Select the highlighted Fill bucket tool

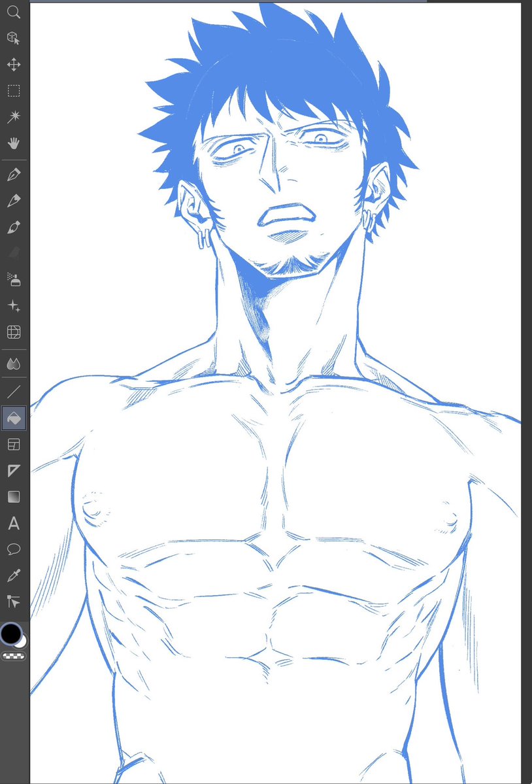click(x=14, y=418)
